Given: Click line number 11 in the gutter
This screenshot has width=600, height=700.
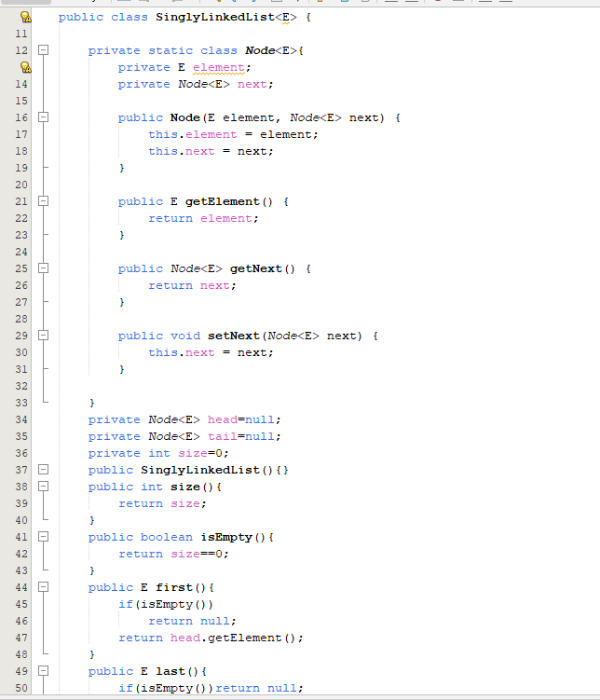Looking at the screenshot, I should pyautogui.click(x=21, y=34).
